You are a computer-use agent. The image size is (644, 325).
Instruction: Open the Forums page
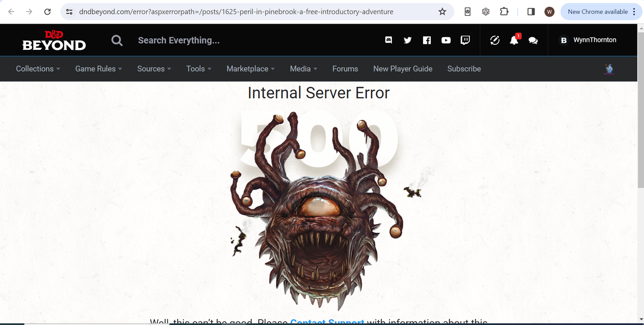pos(345,69)
